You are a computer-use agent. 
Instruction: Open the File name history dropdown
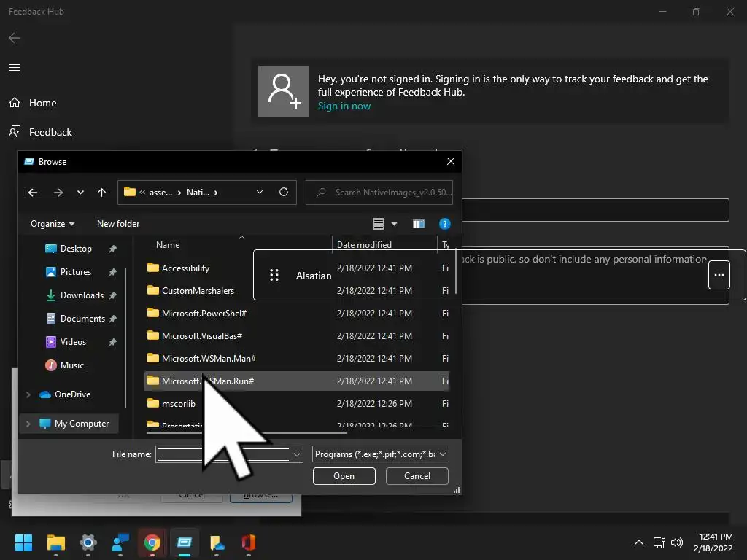click(x=296, y=454)
